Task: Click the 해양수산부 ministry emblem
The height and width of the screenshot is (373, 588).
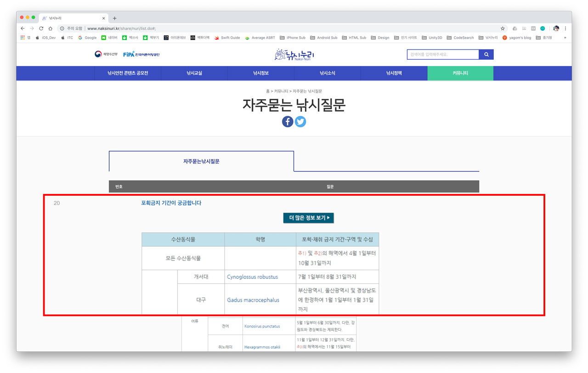Action: [105, 53]
